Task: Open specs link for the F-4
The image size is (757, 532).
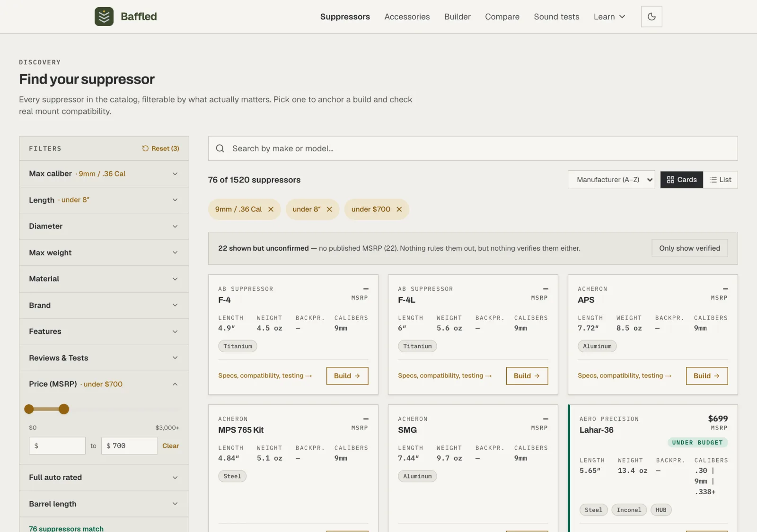Action: tap(265, 375)
